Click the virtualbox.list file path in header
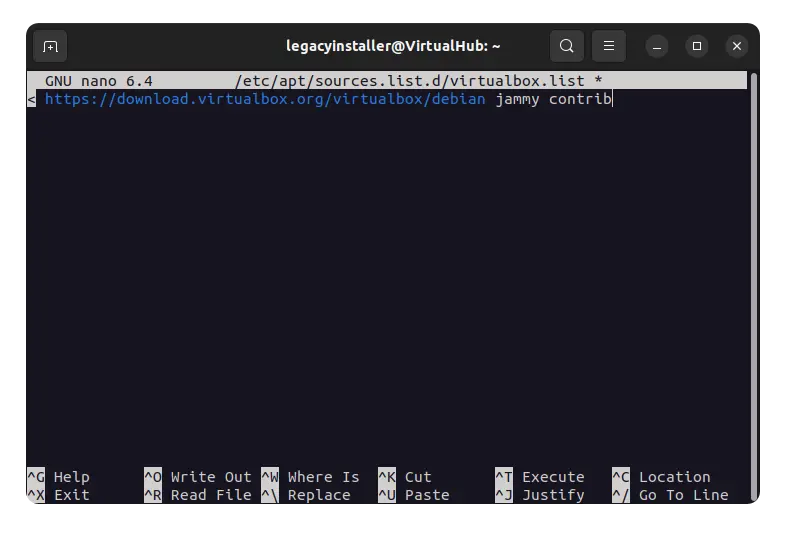Image resolution: width=786 pixels, height=533 pixels. point(410,81)
